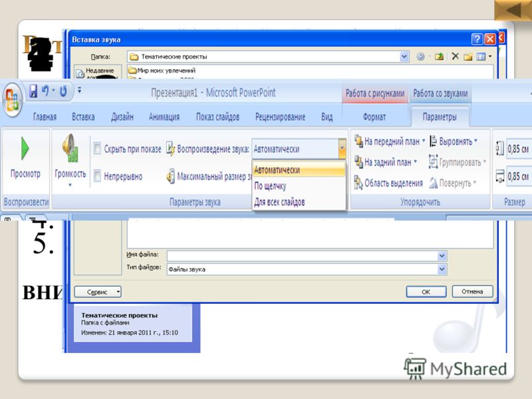Go up one folder level icon
The image size is (532, 399).
[439, 57]
